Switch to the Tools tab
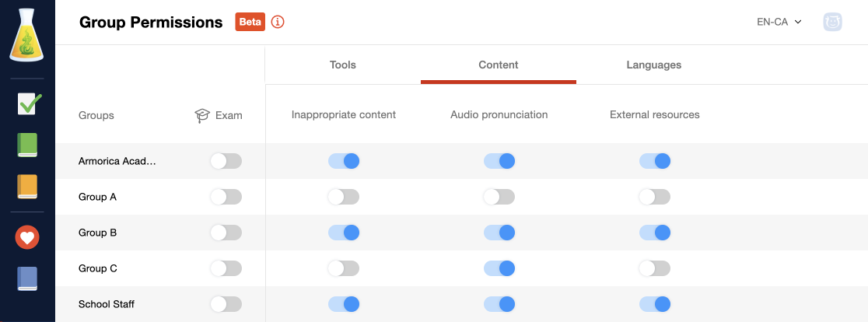 343,65
